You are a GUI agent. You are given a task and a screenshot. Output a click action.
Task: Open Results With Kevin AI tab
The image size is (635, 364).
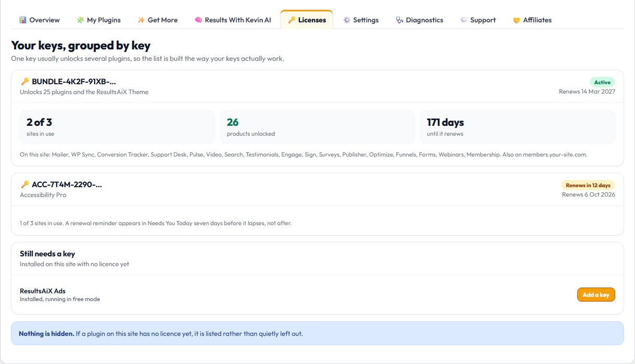coord(233,20)
